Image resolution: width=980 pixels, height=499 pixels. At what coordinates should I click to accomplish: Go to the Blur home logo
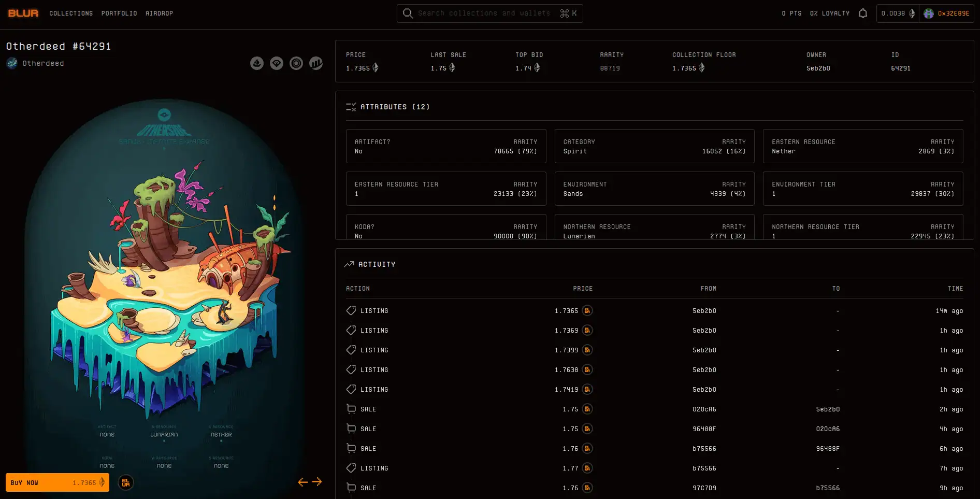click(x=23, y=13)
